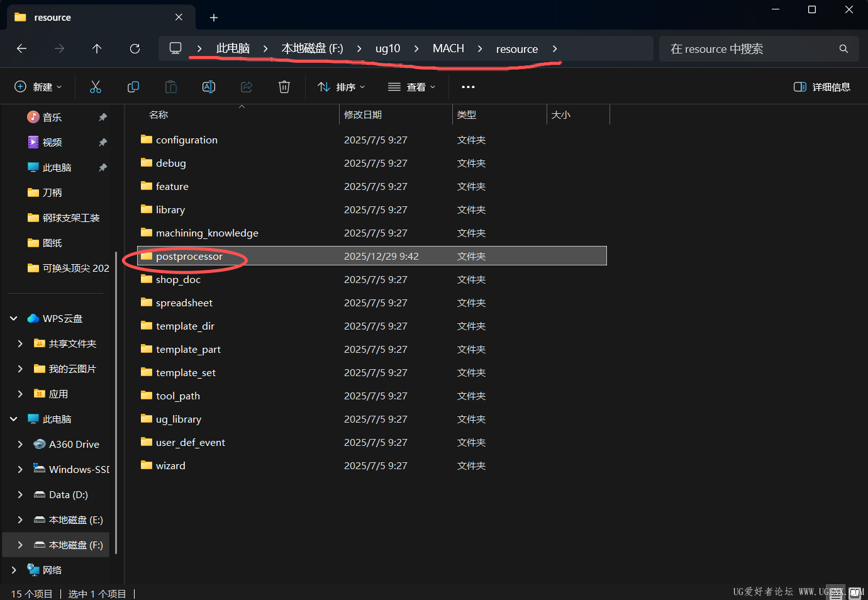Open the 排序 sort dropdown
Viewport: 868px width, 600px height.
click(342, 87)
